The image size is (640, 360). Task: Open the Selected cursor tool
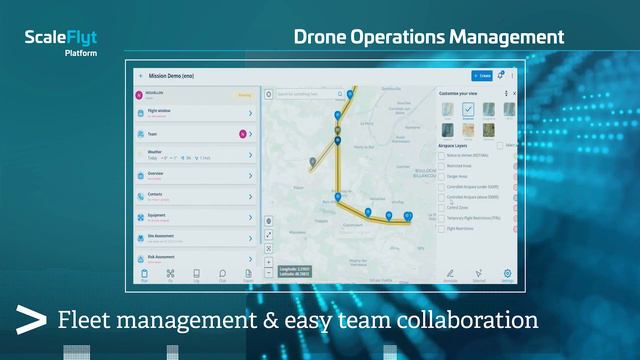point(479,275)
